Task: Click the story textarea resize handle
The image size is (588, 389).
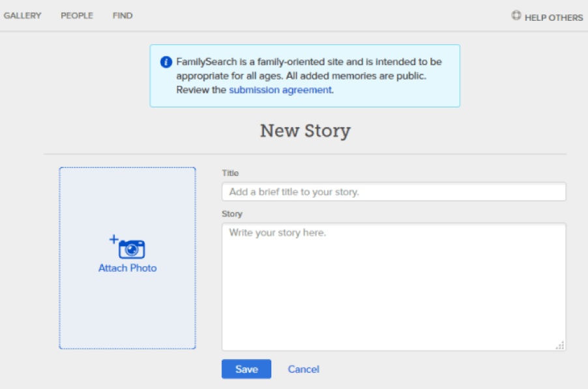Action: pyautogui.click(x=560, y=345)
